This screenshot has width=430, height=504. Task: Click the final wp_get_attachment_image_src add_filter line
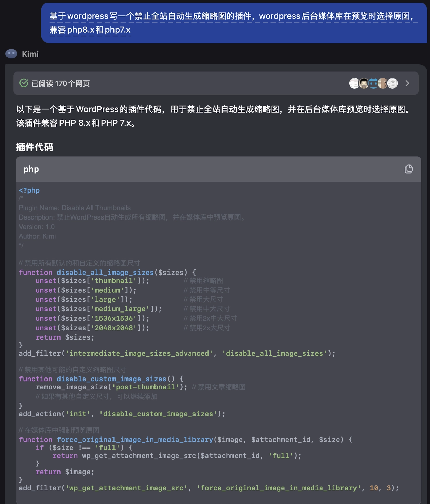coord(209,488)
